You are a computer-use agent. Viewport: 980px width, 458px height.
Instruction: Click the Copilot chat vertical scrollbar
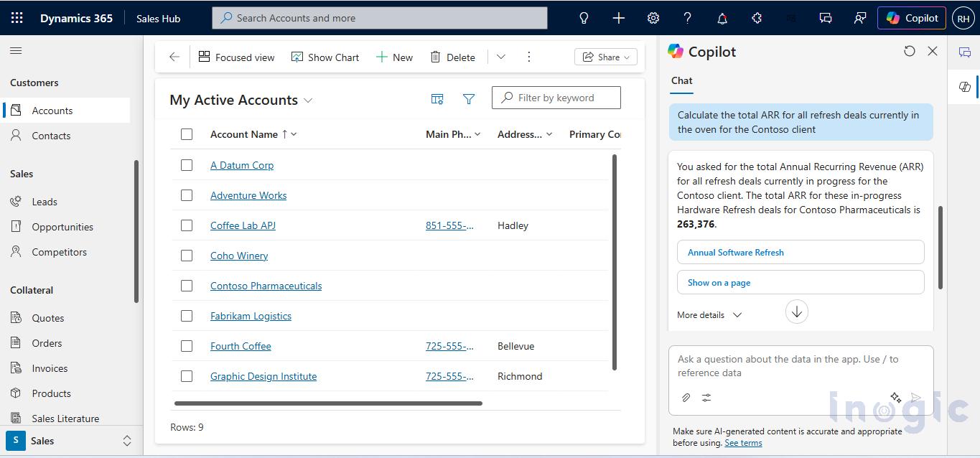tap(941, 248)
